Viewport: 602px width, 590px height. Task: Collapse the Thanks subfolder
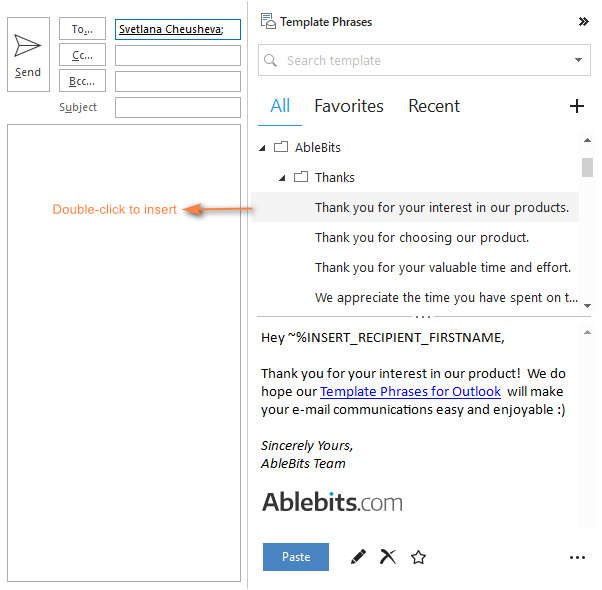(283, 178)
